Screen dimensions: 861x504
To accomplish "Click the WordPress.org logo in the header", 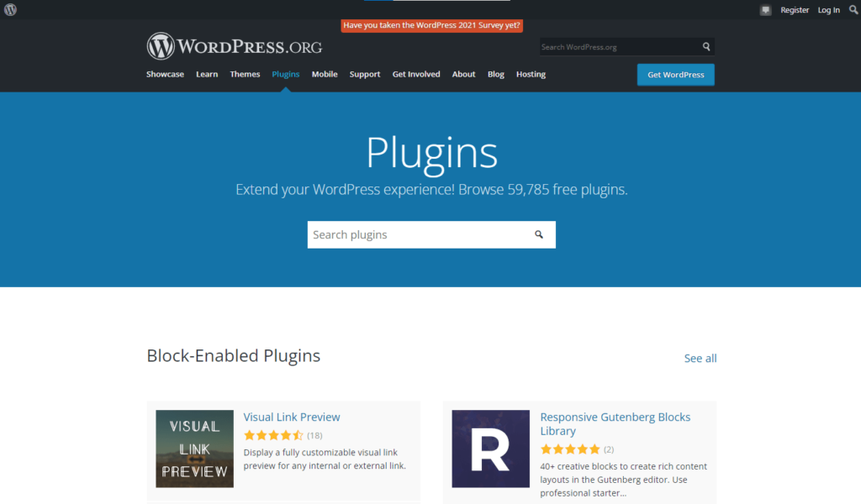I will (x=234, y=46).
